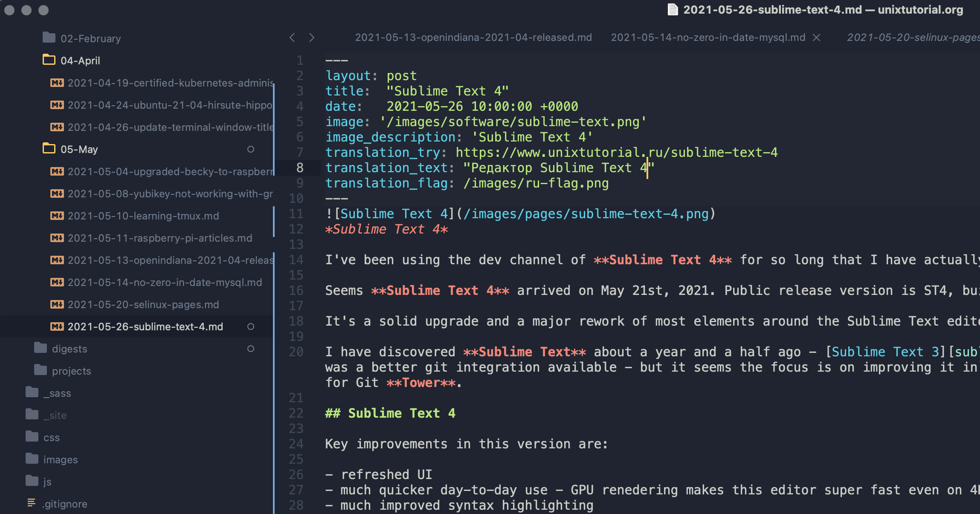The width and height of the screenshot is (980, 514).
Task: Open 2021-05-11-raspberry-pi-articles.md in sidebar
Action: (160, 238)
